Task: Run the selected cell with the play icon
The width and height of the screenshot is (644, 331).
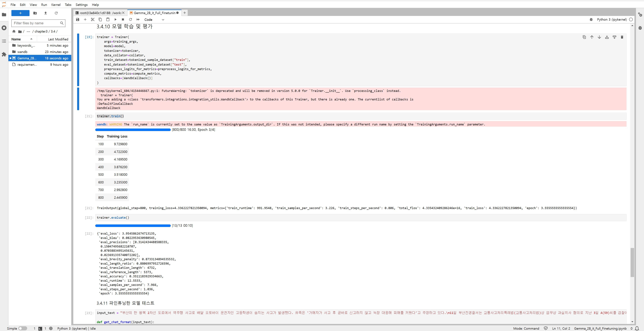Action: pyautogui.click(x=115, y=19)
